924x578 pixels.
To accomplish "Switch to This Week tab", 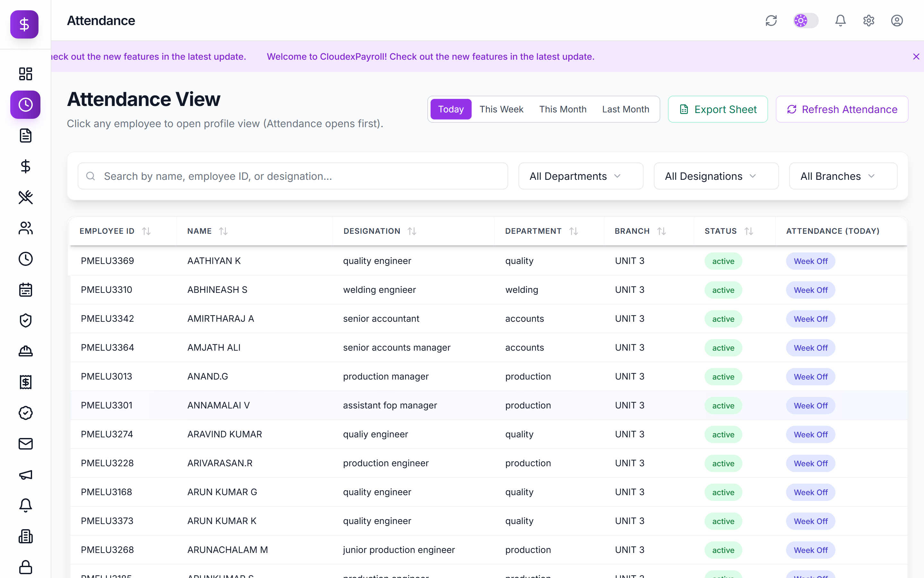I will pos(501,109).
